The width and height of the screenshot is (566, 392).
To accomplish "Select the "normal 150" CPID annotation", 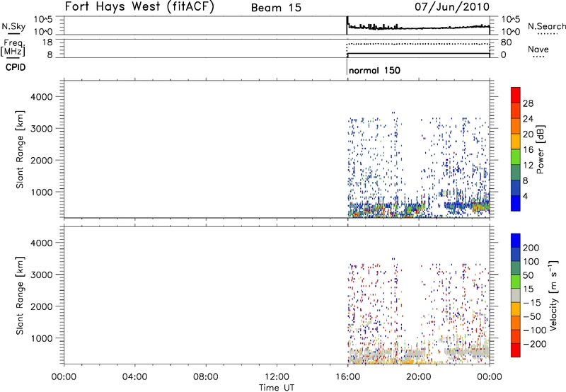I will (x=375, y=70).
